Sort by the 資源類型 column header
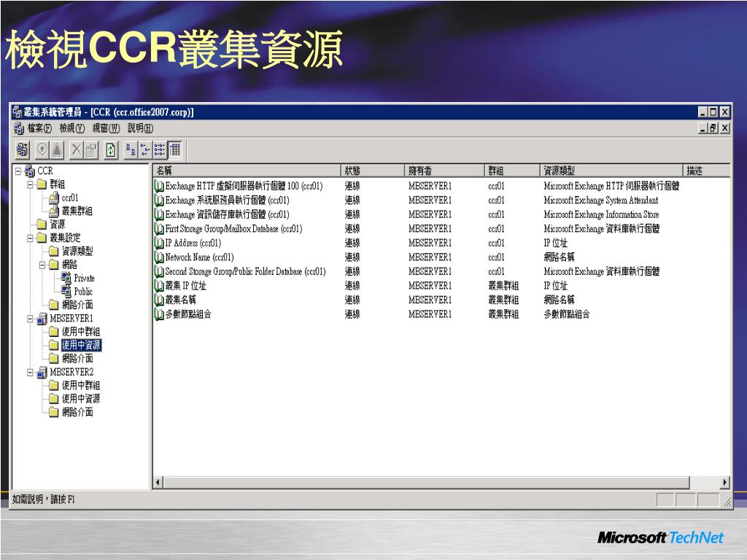747x560 pixels. (x=612, y=171)
